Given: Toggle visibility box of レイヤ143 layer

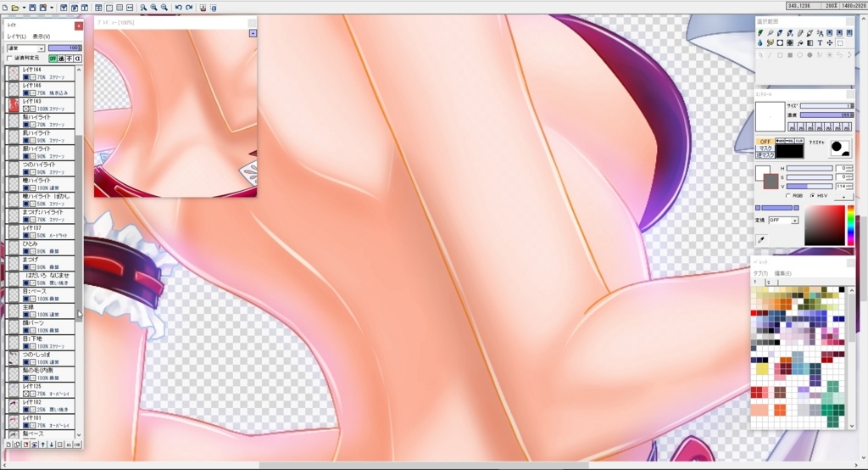Looking at the screenshot, I should point(25,109).
